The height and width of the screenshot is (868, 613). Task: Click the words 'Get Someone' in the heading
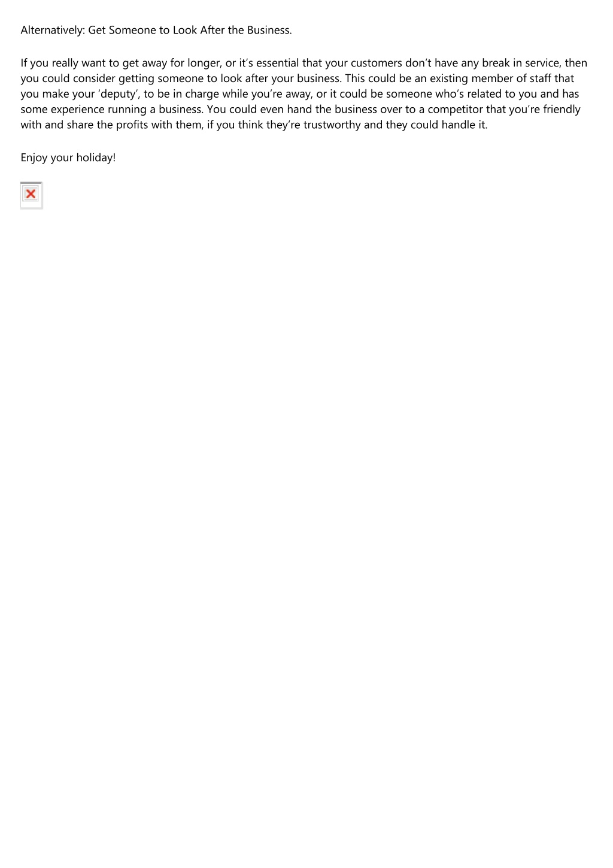[x=122, y=30]
